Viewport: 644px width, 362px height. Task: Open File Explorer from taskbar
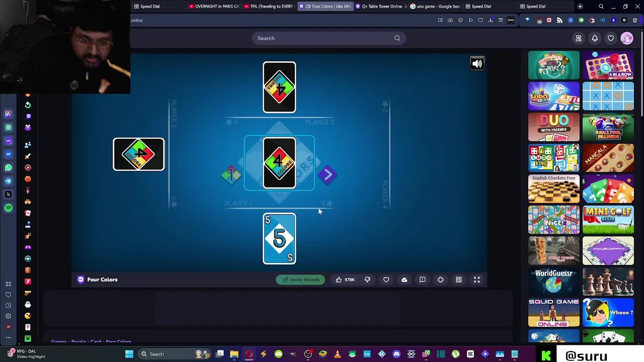click(234, 354)
